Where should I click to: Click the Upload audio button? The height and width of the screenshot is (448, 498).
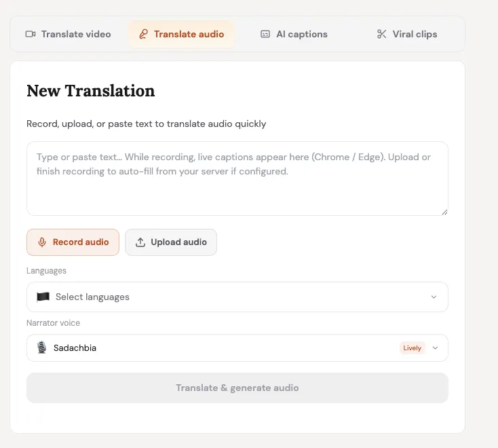[x=171, y=242]
